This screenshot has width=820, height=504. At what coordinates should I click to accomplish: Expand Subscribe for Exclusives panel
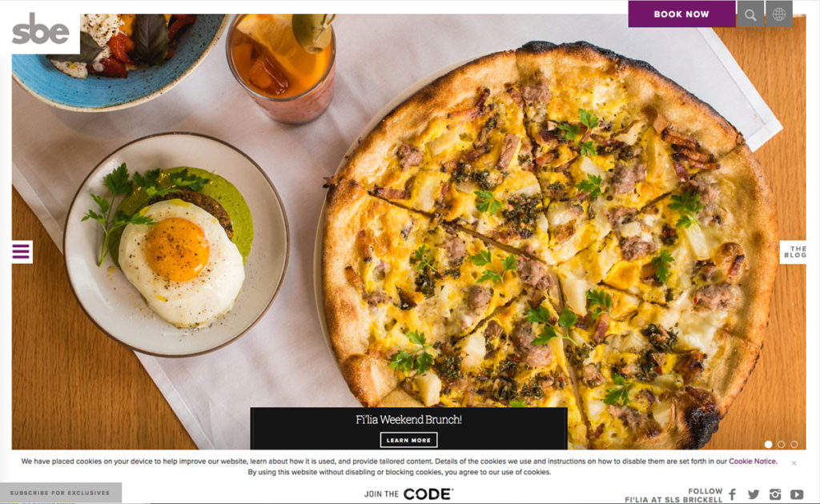point(61,493)
